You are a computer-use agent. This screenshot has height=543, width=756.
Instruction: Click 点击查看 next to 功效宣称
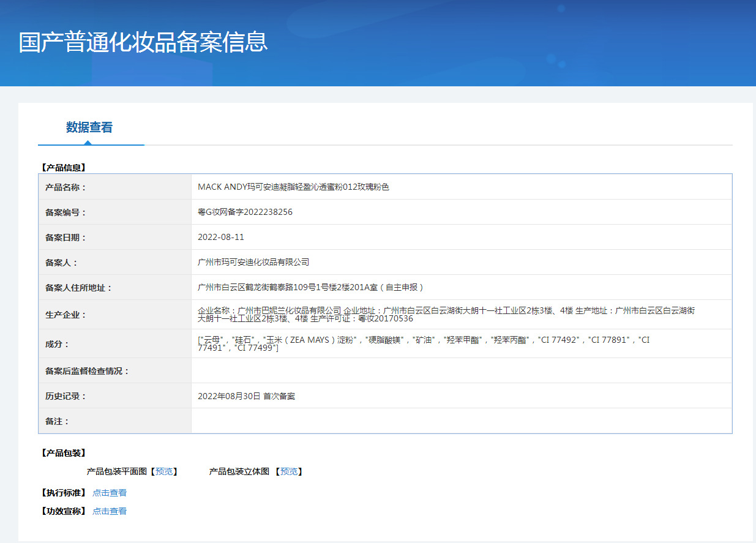point(110,511)
